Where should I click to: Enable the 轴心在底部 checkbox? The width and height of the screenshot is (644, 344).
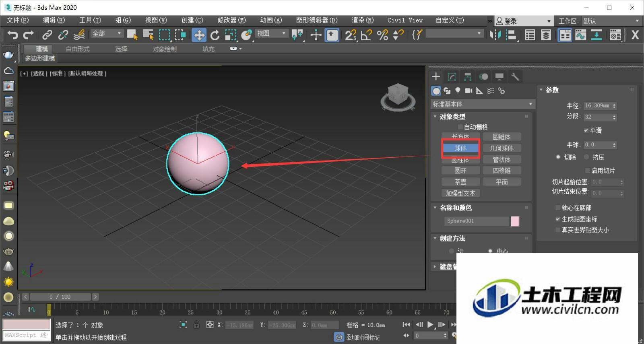[558, 208]
